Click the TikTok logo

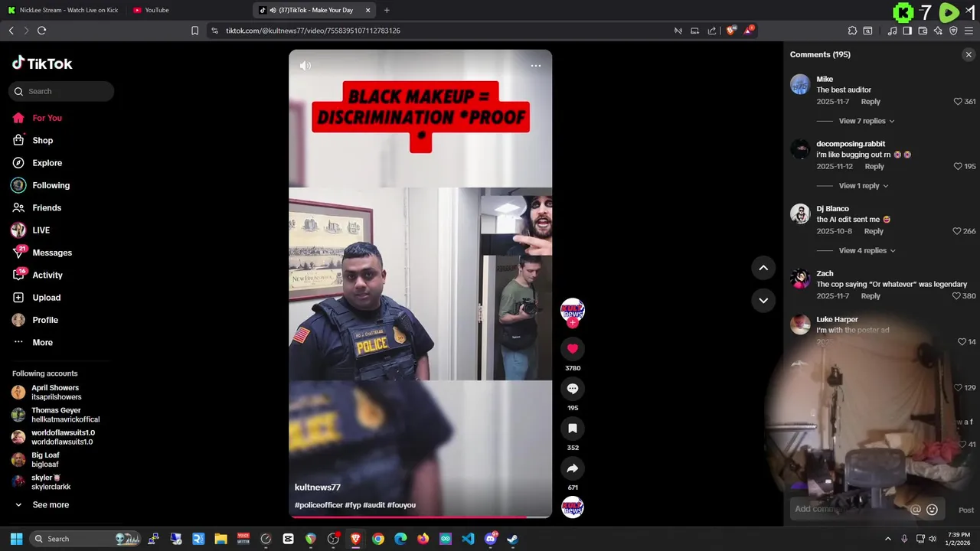coord(42,64)
